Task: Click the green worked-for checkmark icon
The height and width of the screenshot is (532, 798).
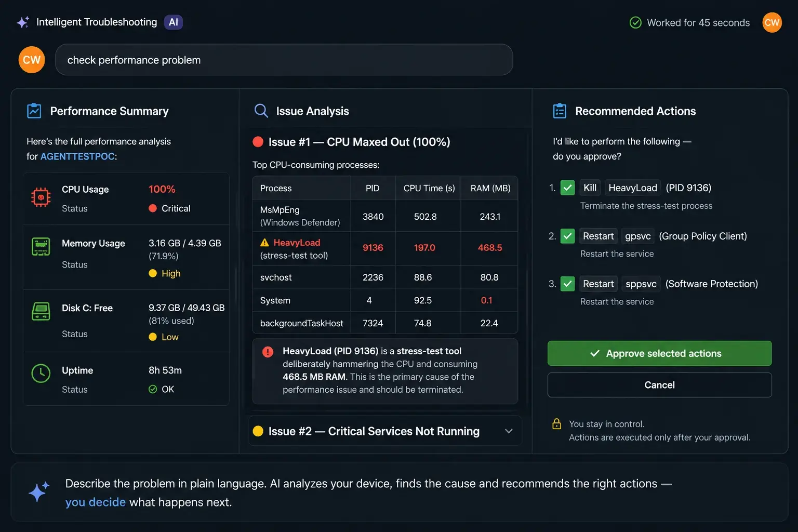Action: tap(635, 22)
